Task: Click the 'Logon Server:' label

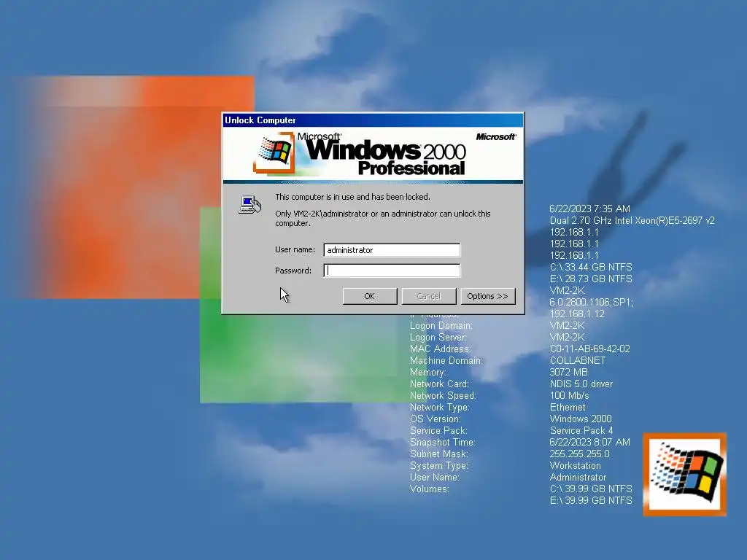Action: (x=438, y=337)
